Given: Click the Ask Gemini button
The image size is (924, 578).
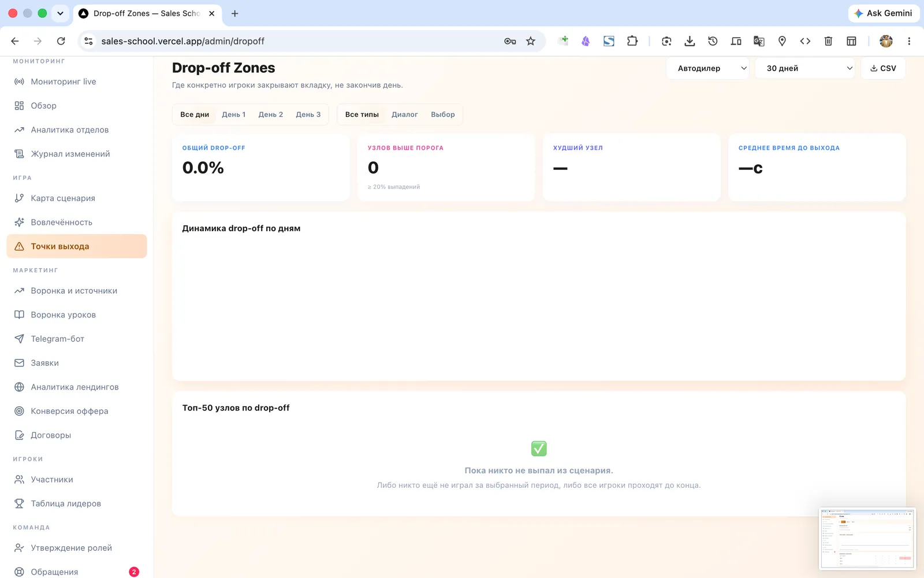Looking at the screenshot, I should tap(884, 13).
